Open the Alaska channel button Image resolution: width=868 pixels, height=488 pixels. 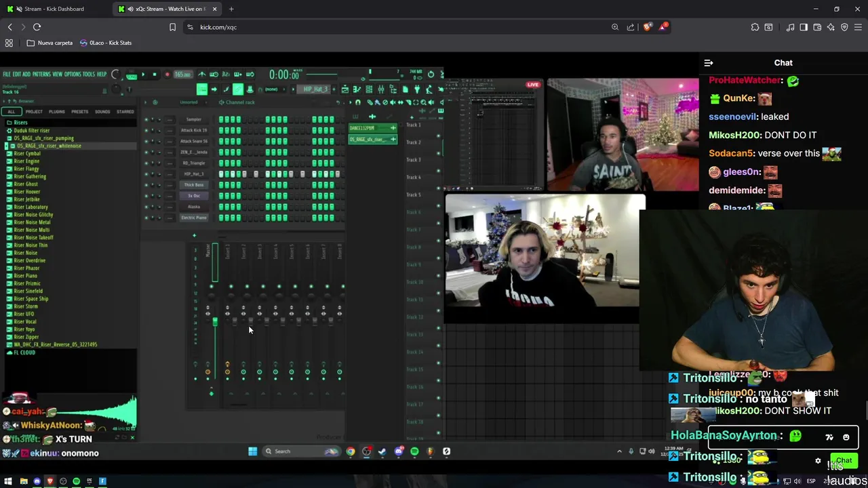pos(194,207)
